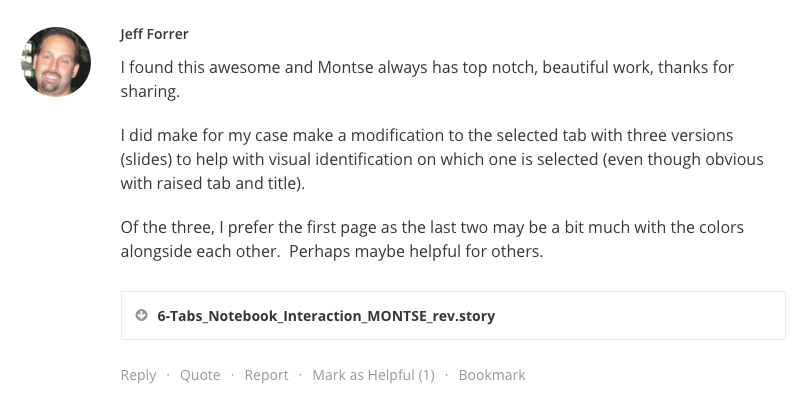Mark the comment as Helpful
This screenshot has height=399, width=806.
[x=373, y=375]
